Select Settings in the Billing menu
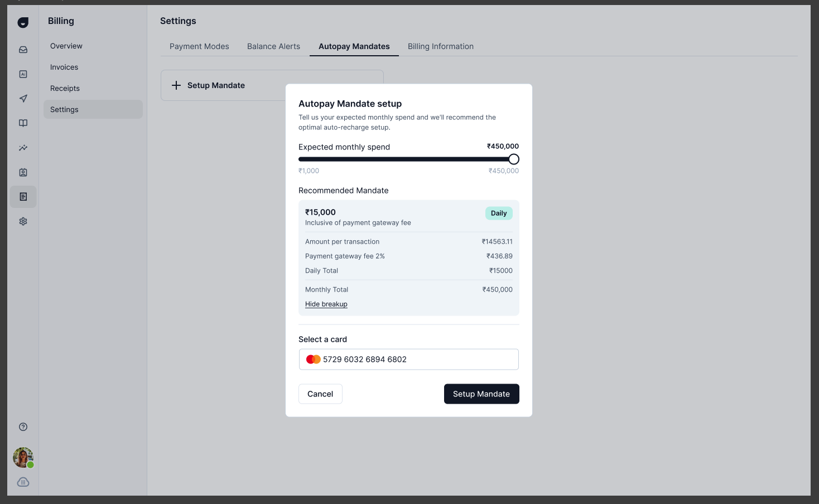Viewport: 819px width, 504px height. (x=93, y=109)
